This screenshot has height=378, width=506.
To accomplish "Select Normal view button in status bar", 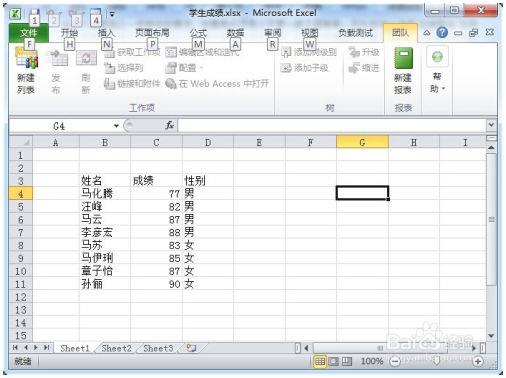I will 320,361.
